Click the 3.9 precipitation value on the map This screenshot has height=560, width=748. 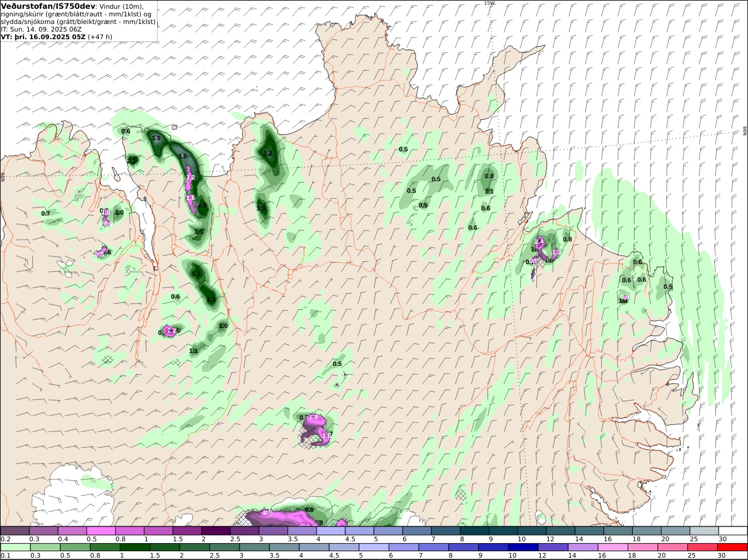tap(156, 139)
